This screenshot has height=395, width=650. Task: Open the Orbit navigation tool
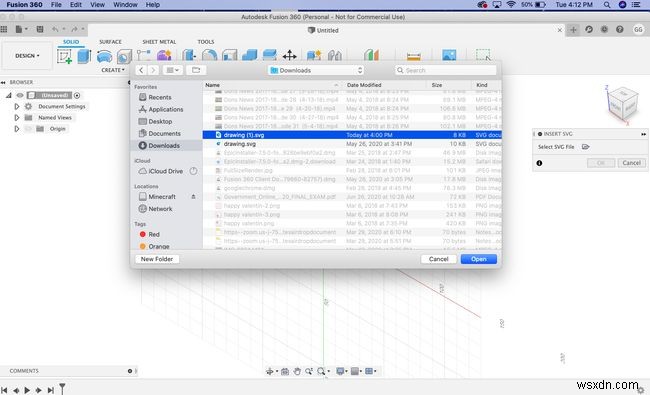(x=269, y=371)
